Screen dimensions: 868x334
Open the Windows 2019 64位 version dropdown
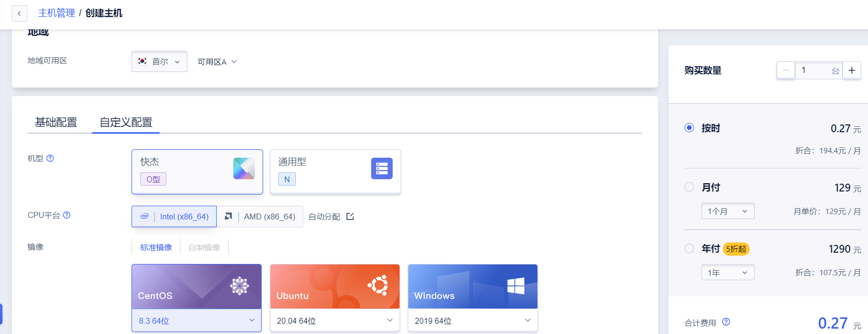[473, 320]
